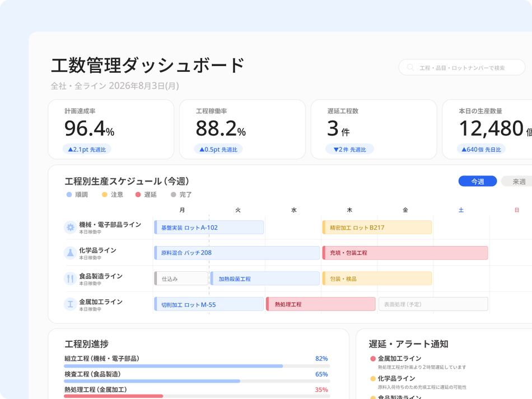This screenshot has height=399, width=532.
Task: Click the 65% value for 検査工程
Action: pyautogui.click(x=321, y=374)
